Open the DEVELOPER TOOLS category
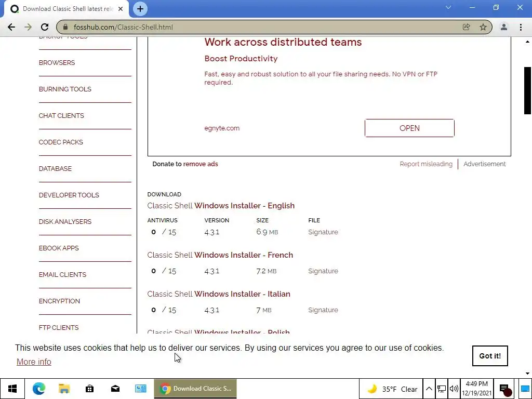Screen dimensions: 532x399 69,195
